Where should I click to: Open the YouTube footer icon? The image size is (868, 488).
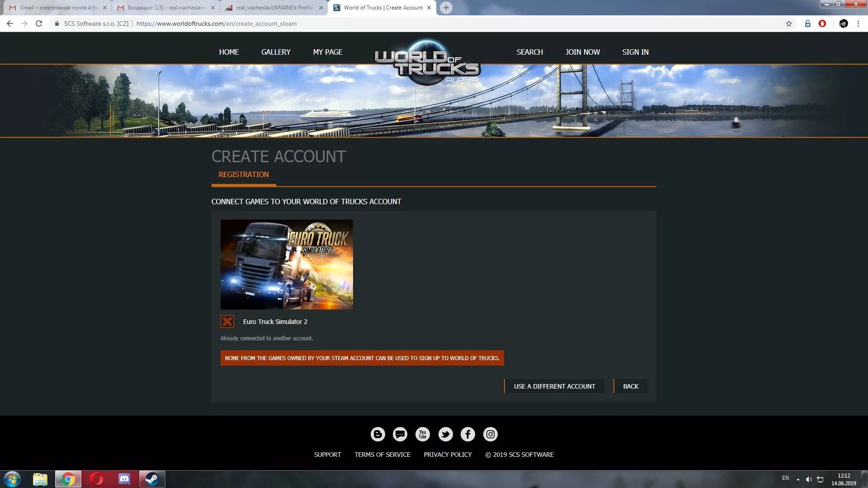click(x=423, y=434)
